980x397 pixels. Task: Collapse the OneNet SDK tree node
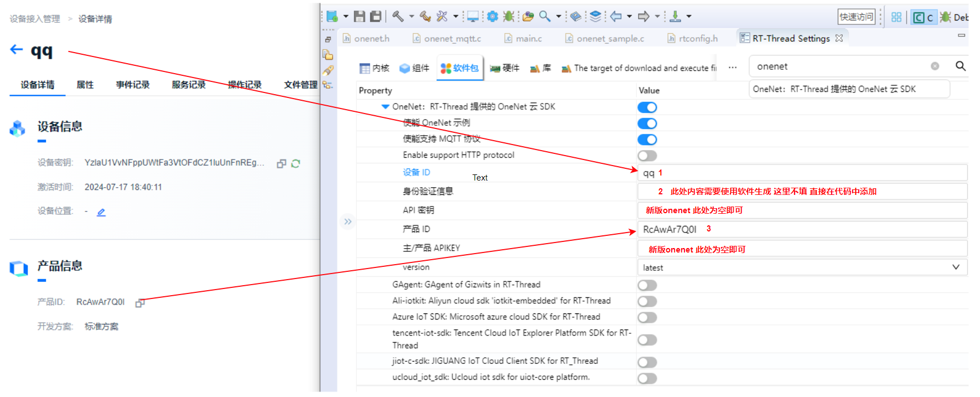[x=385, y=107]
